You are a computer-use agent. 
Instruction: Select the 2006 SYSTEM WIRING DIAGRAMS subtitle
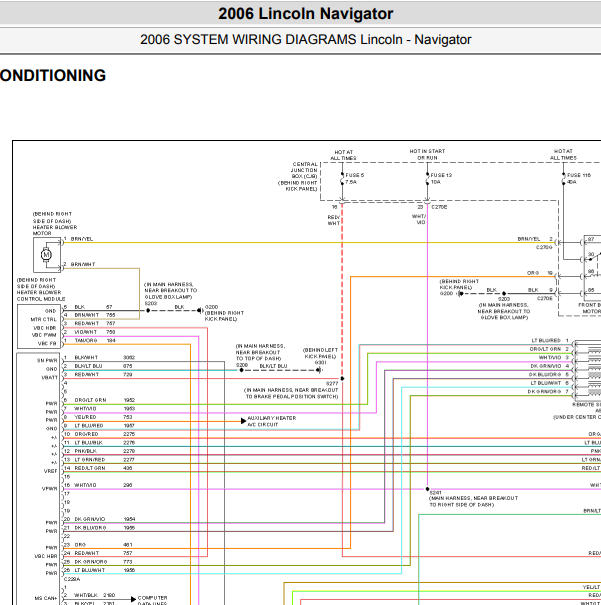(306, 39)
